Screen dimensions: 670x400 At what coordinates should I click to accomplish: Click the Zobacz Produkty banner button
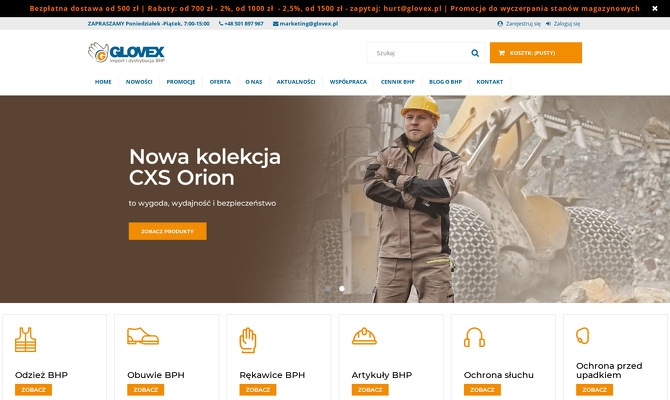[x=168, y=231]
